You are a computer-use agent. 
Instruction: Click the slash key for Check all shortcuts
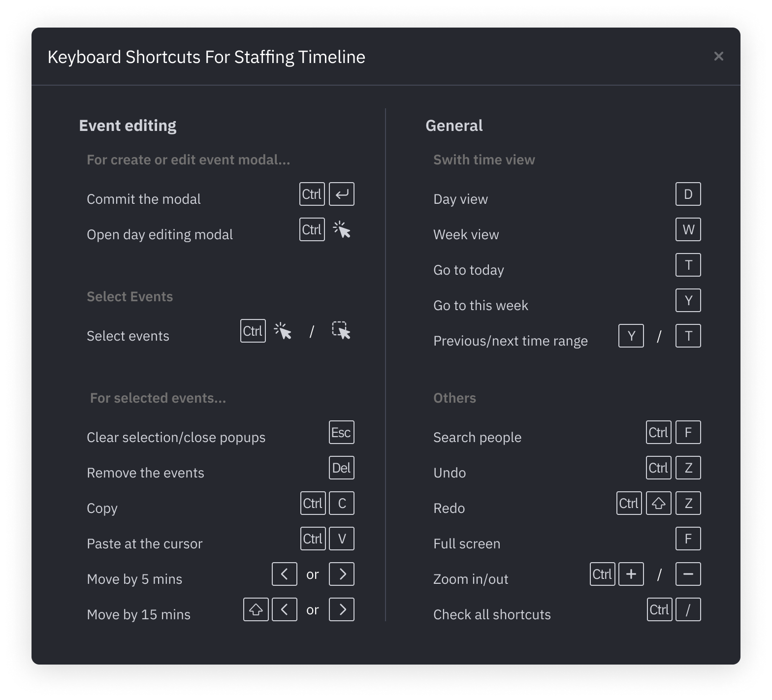point(688,610)
